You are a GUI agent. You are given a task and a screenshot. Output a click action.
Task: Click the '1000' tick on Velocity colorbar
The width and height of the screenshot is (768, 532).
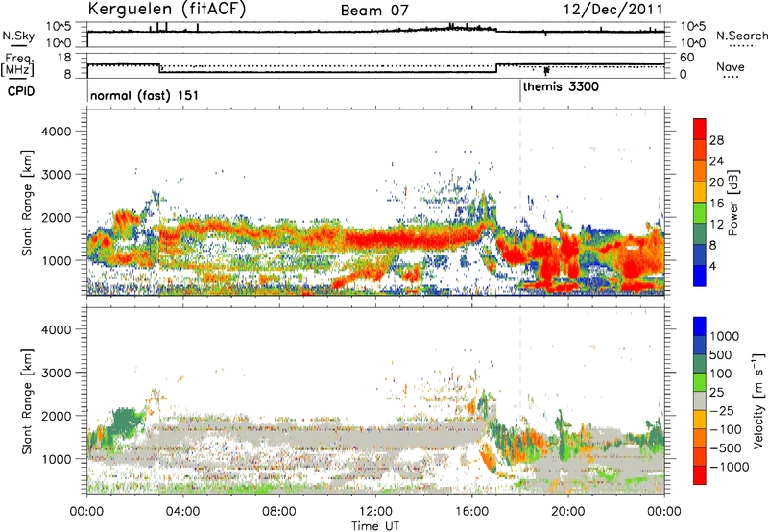[724, 336]
